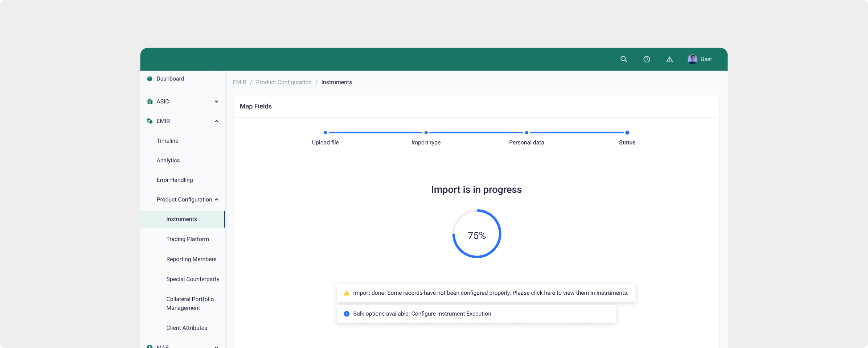Collapse the EMIR menu chevron
This screenshot has height=348, width=868.
(217, 121)
